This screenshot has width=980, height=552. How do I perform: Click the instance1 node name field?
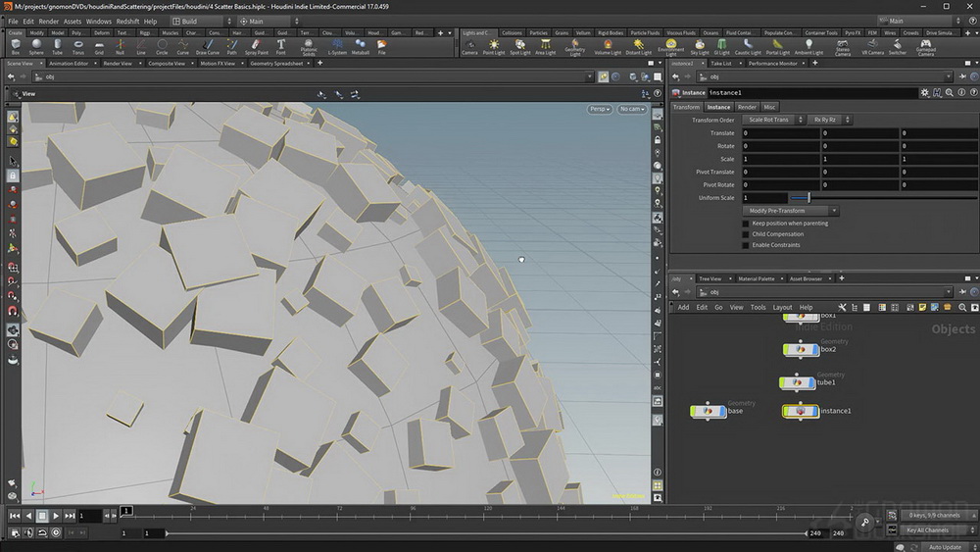(812, 92)
